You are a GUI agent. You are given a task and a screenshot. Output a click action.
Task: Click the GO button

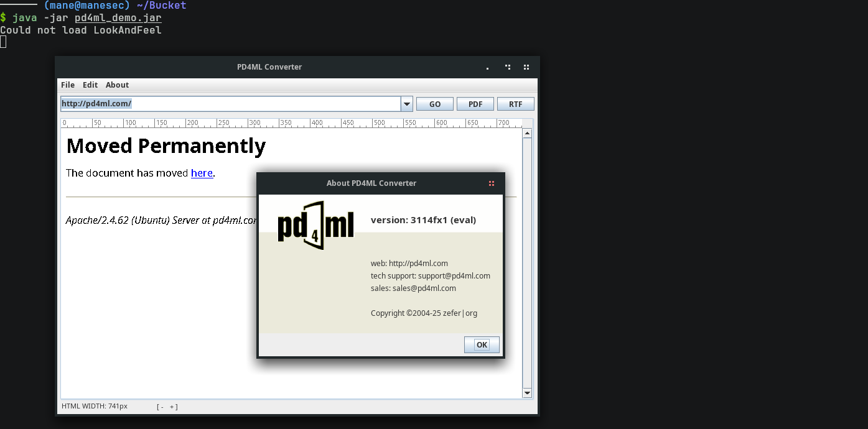click(435, 104)
